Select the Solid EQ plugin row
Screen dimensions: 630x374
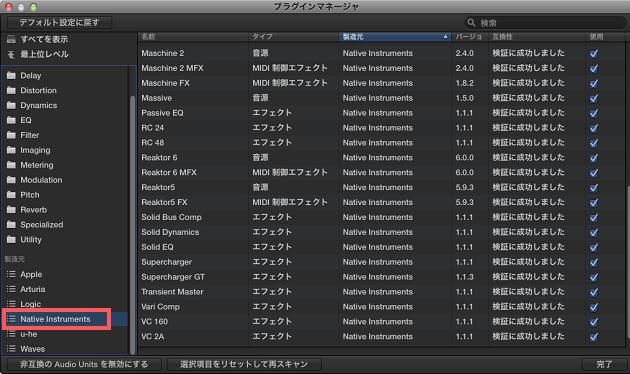pyautogui.click(x=380, y=247)
